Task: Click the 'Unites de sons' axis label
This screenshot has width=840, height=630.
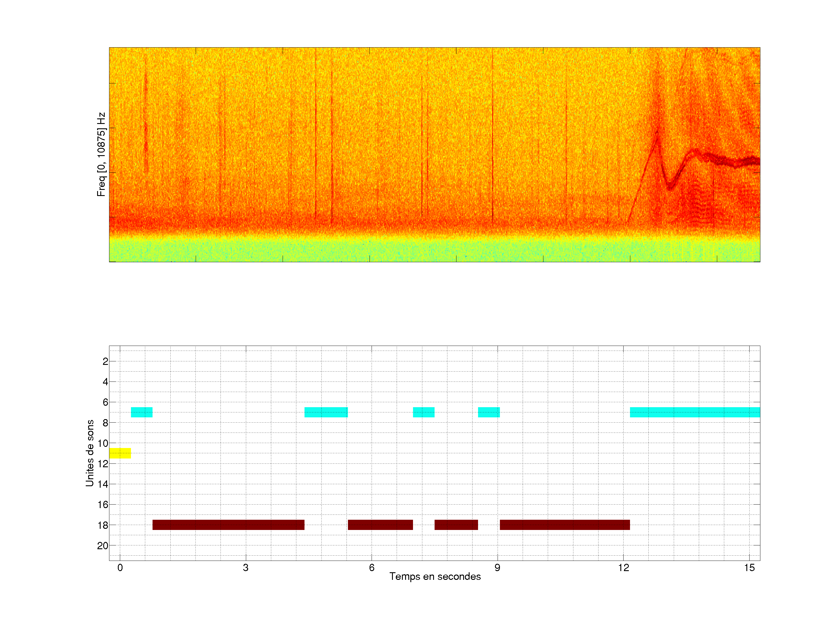Action: click(x=90, y=453)
